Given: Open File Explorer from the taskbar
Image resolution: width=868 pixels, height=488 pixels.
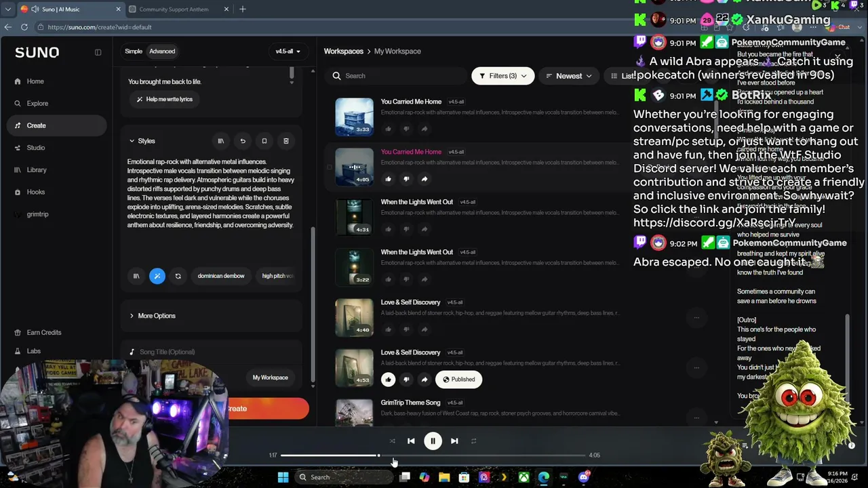Looking at the screenshot, I should click(x=444, y=477).
